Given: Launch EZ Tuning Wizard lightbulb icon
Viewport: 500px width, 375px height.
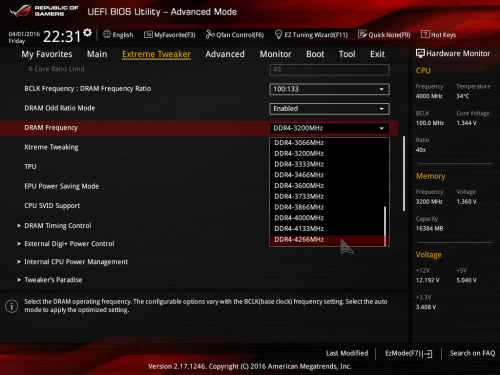Looking at the screenshot, I should (x=278, y=34).
